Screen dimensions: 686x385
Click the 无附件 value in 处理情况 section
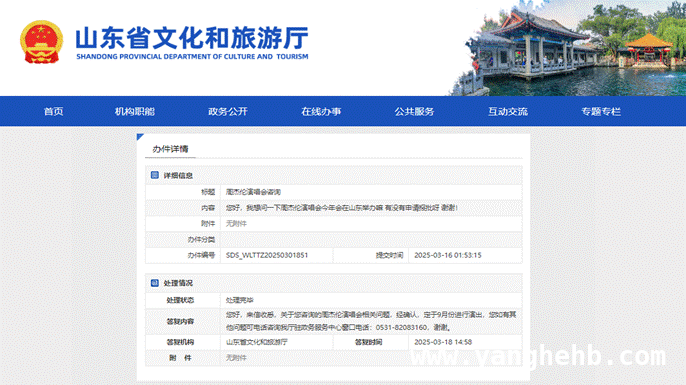236,358
